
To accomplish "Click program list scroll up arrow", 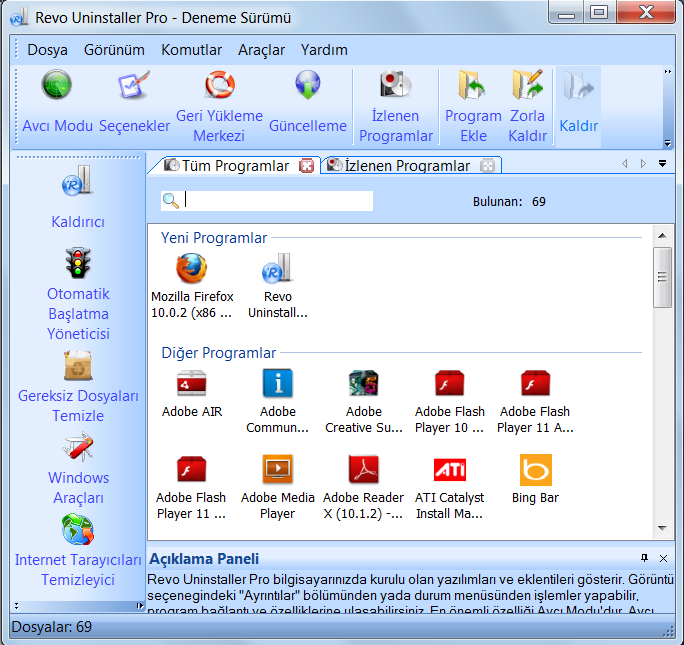I will [x=662, y=236].
